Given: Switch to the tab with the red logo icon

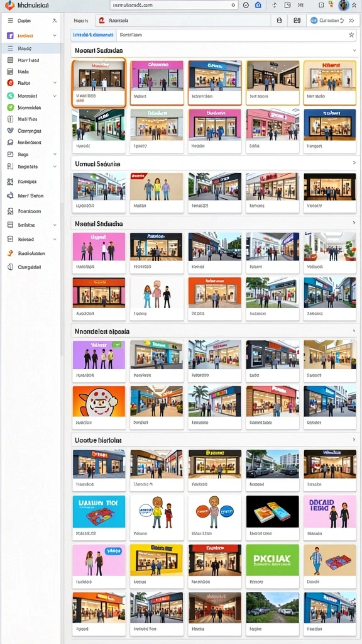Looking at the screenshot, I should (114, 20).
